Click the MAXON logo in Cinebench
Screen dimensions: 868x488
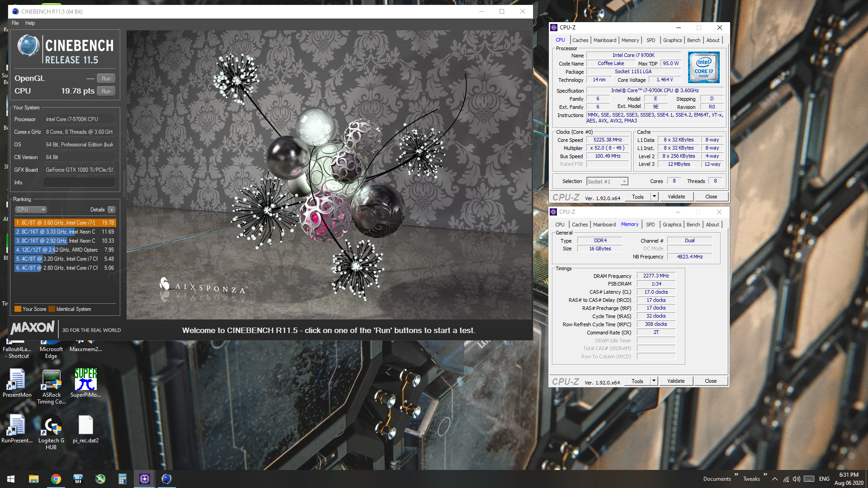point(33,328)
